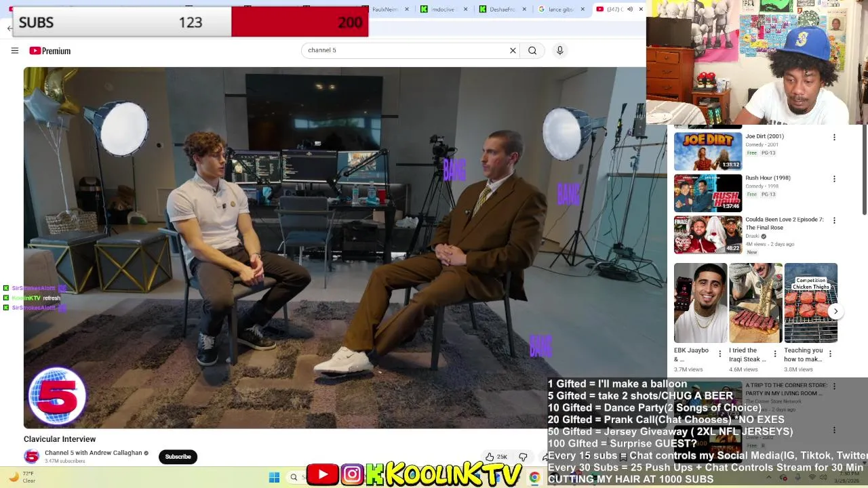Viewport: 868px width, 488px height.
Task: Switch to the PaulxNeim browser tab
Action: click(x=388, y=9)
